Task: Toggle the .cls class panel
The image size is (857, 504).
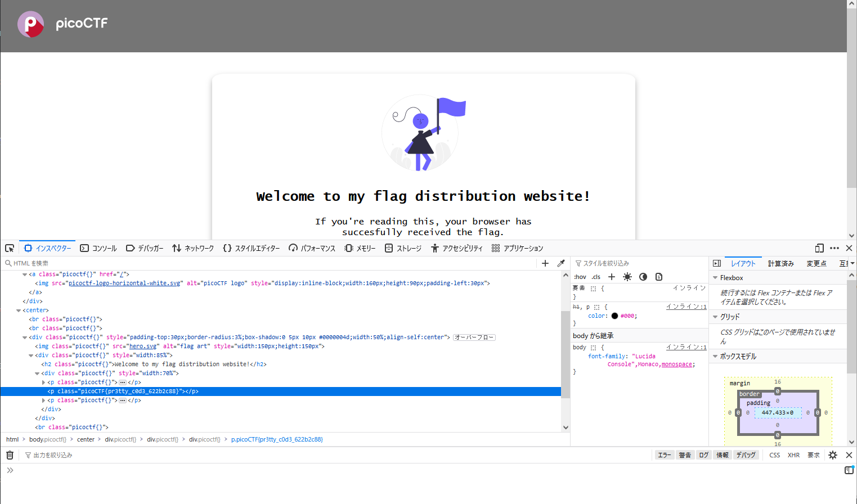Action: [x=596, y=277]
